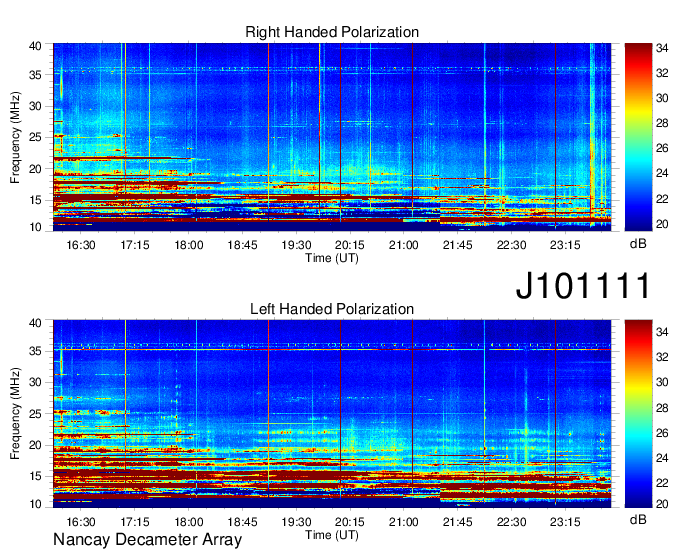Screen dimensions: 680x552
Task: Click the right-handed spectrogram image
Action: tap(332, 137)
